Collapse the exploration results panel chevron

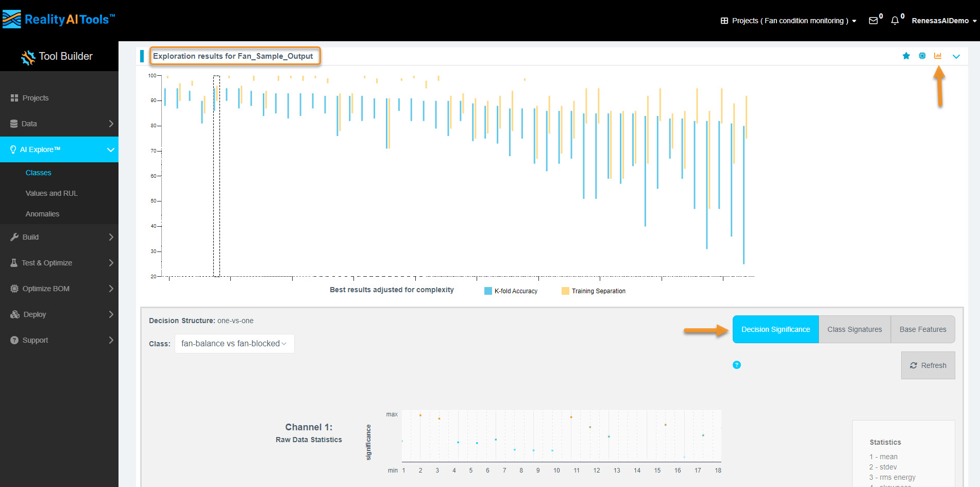[x=956, y=56]
